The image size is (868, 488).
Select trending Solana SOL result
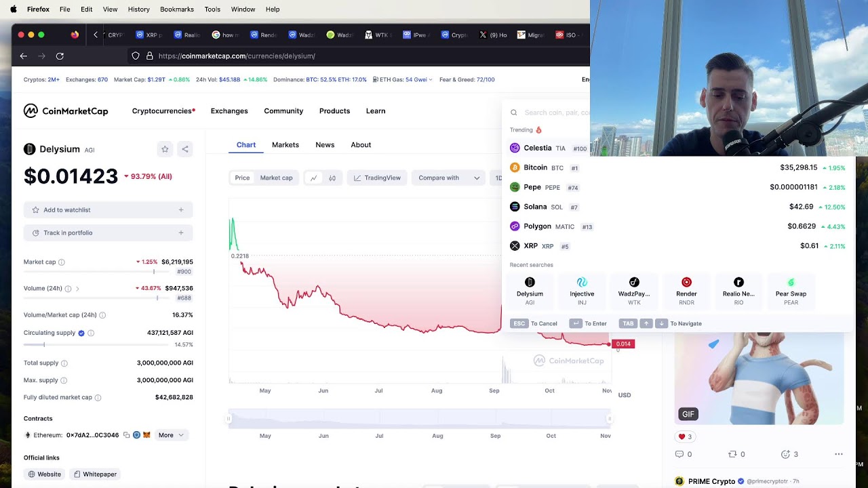pyautogui.click(x=678, y=207)
